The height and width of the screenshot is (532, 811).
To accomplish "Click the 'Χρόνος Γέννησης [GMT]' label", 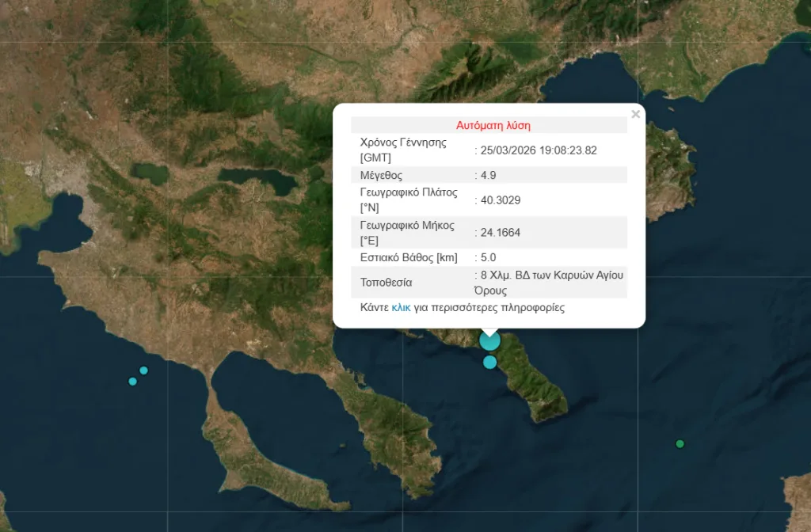I will click(402, 150).
